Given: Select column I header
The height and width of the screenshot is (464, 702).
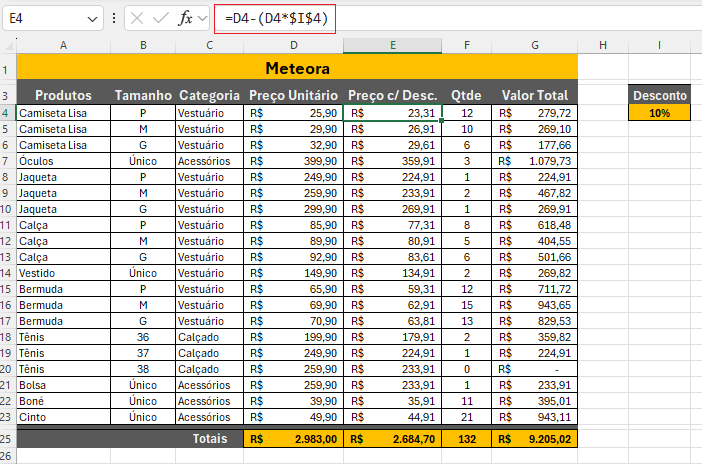Looking at the screenshot, I should (x=659, y=45).
